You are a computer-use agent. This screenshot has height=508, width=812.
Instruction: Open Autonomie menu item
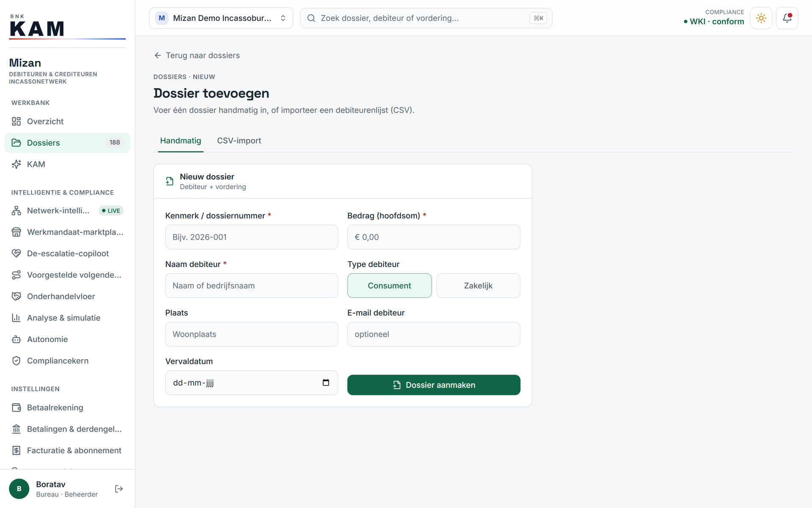pyautogui.click(x=67, y=339)
